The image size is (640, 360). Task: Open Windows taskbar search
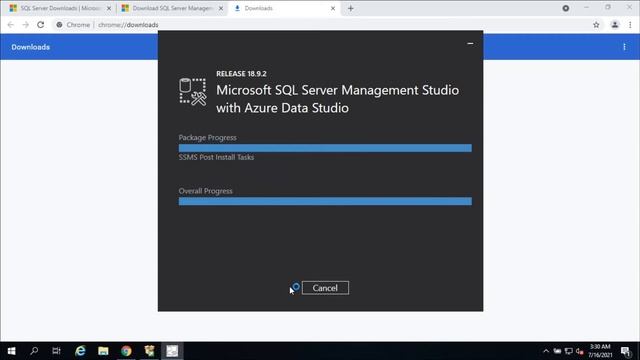point(34,351)
